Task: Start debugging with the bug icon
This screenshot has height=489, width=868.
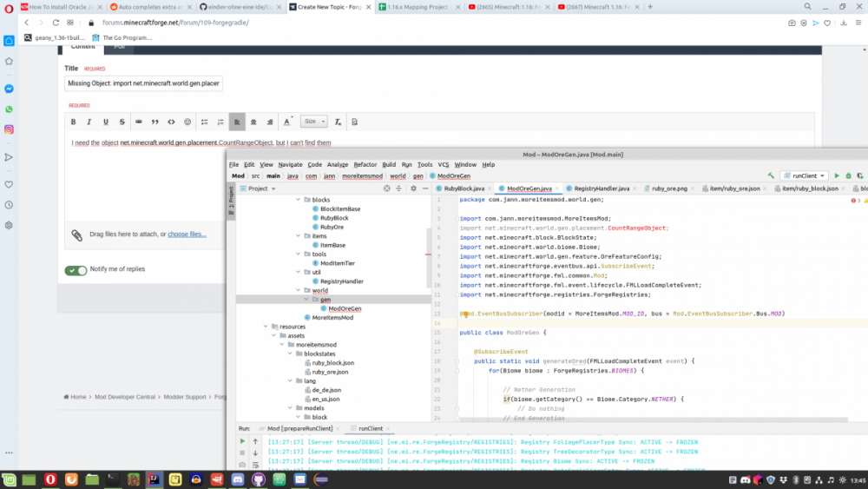Action: click(x=848, y=175)
